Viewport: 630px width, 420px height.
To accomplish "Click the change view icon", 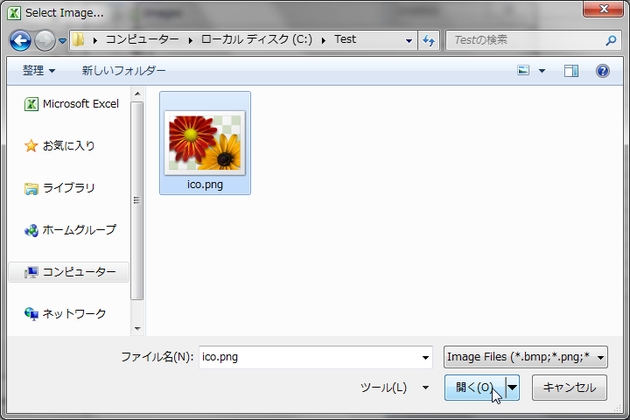I will pos(523,71).
